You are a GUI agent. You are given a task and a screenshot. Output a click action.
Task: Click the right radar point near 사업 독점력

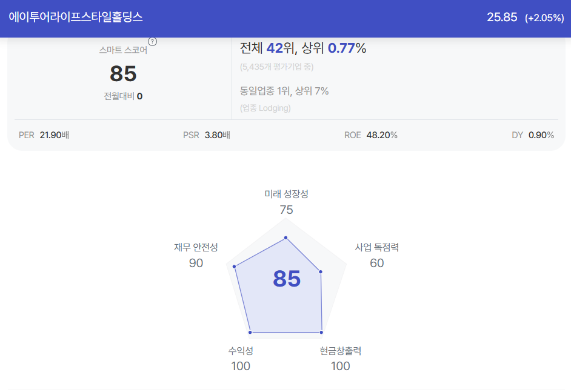(321, 271)
